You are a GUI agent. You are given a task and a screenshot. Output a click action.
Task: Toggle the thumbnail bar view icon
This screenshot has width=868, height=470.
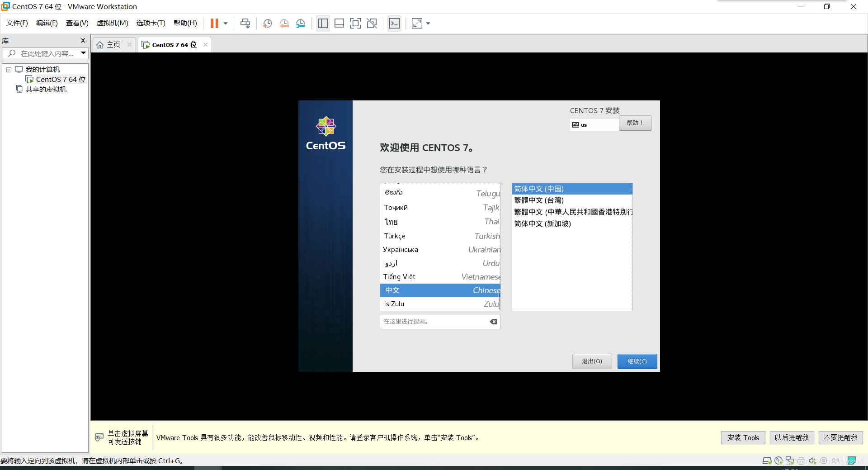pyautogui.click(x=340, y=24)
